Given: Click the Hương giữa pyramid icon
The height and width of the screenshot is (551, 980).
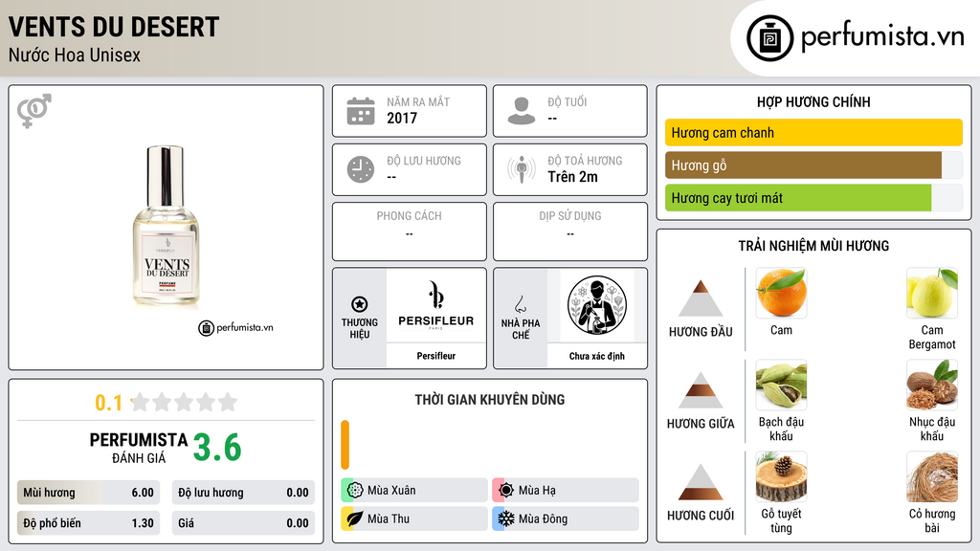Looking at the screenshot, I should 701,390.
